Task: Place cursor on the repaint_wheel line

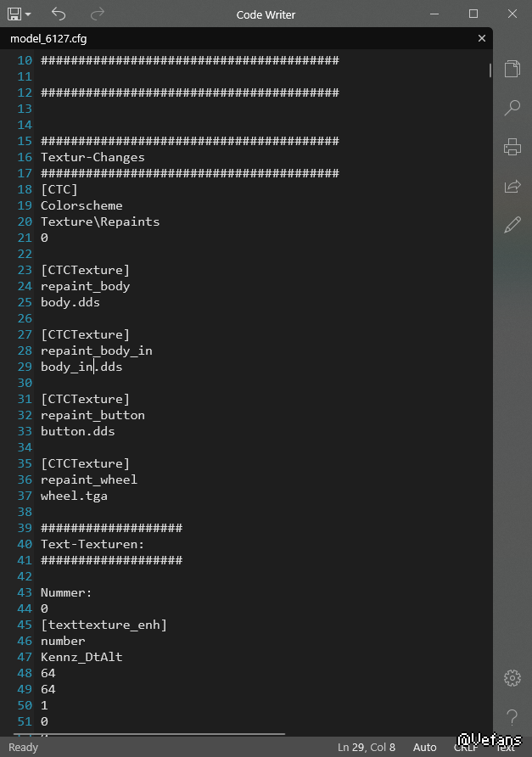Action: [x=88, y=479]
